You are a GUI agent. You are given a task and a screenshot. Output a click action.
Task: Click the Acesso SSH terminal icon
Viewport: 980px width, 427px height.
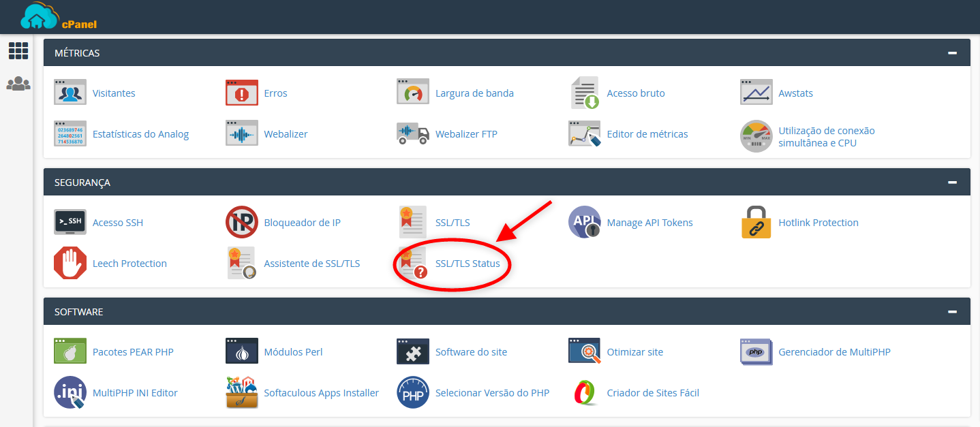tap(70, 223)
